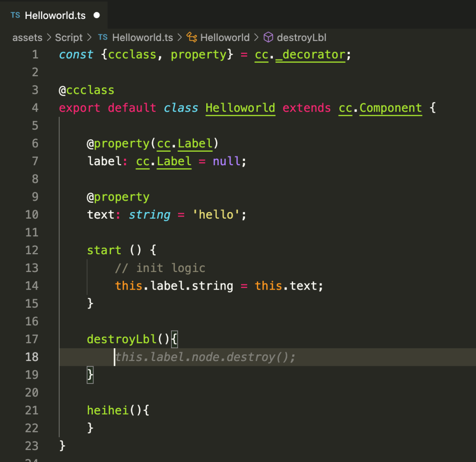Open the Script breadcrumb folder
The height and width of the screenshot is (462, 476).
coord(69,37)
